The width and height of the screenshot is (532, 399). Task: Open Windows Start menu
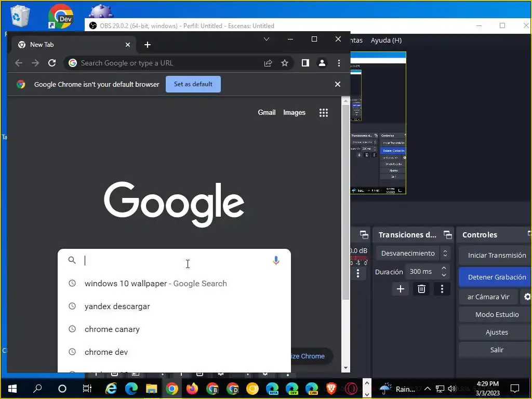click(12, 389)
